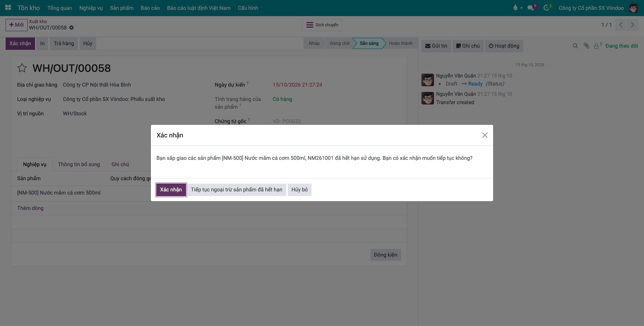Click the Hoạt động schedule activity button
Viewport: 644px width, 326px height.
tap(504, 46)
